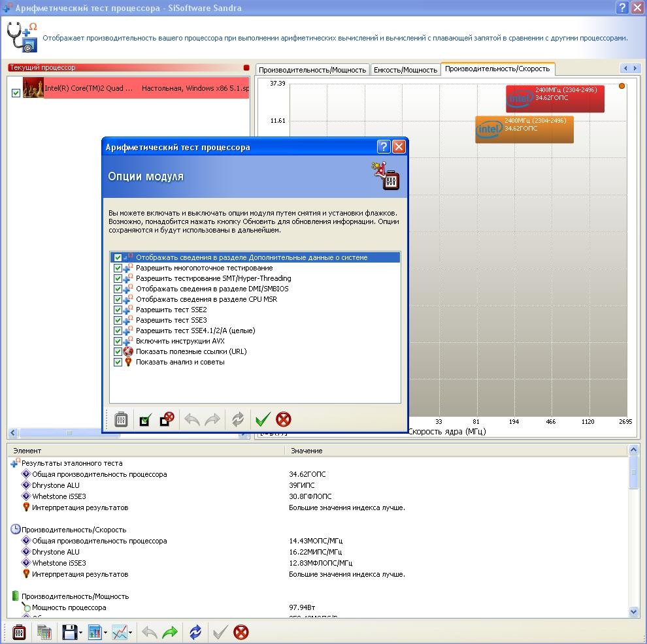Click the left arrow of the processor list scrollbar
Screen dimensions: 647x644
point(13,432)
